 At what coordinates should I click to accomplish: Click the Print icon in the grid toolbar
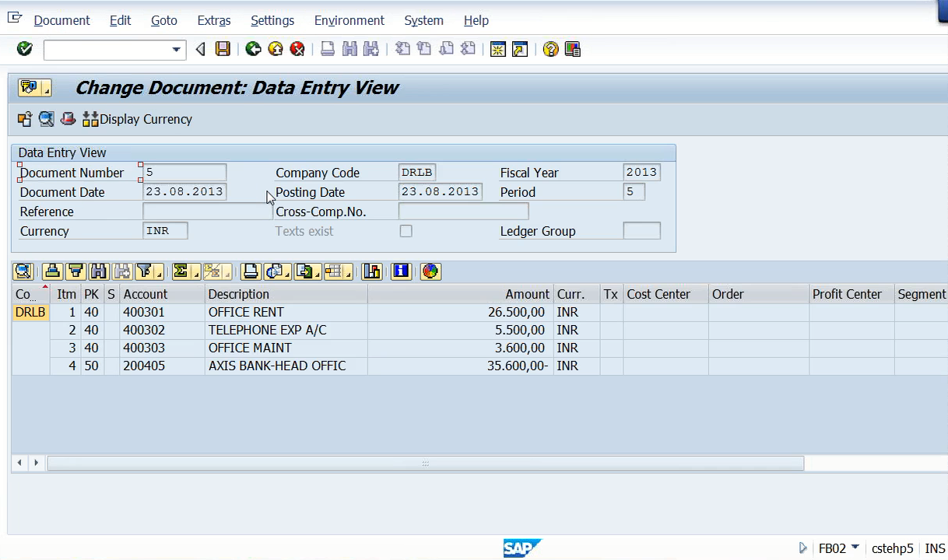[x=251, y=271]
